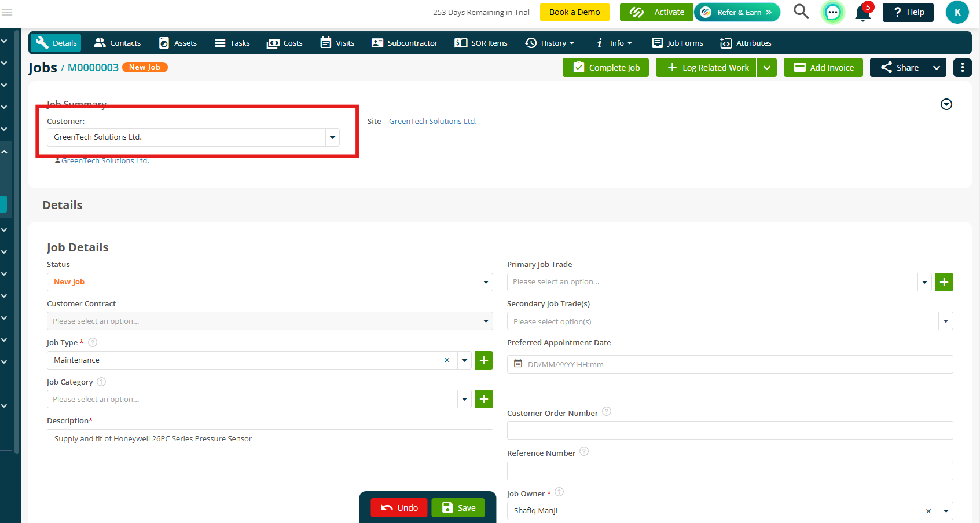Clear Shafiq Manji job owner
Screen dimensions: 980x523
[928, 511]
